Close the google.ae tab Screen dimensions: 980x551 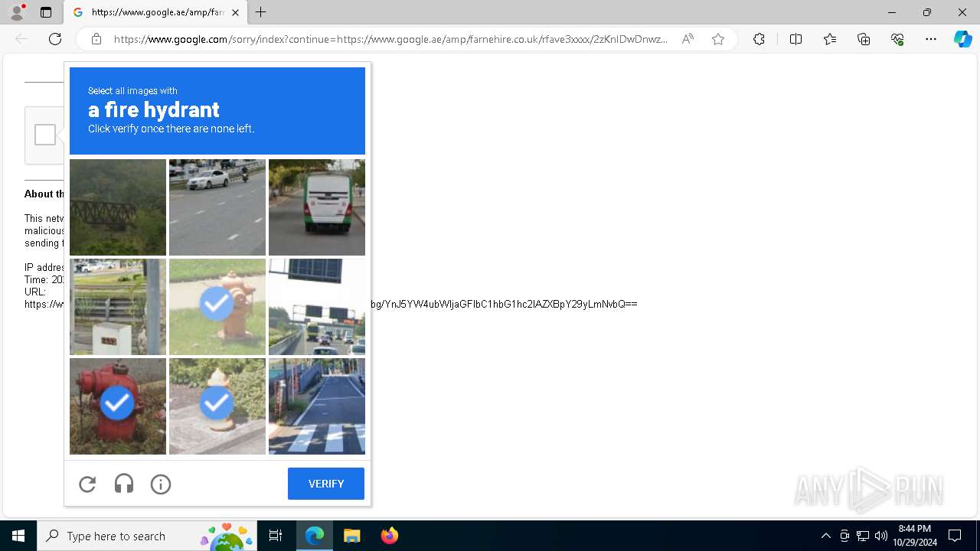point(235,12)
